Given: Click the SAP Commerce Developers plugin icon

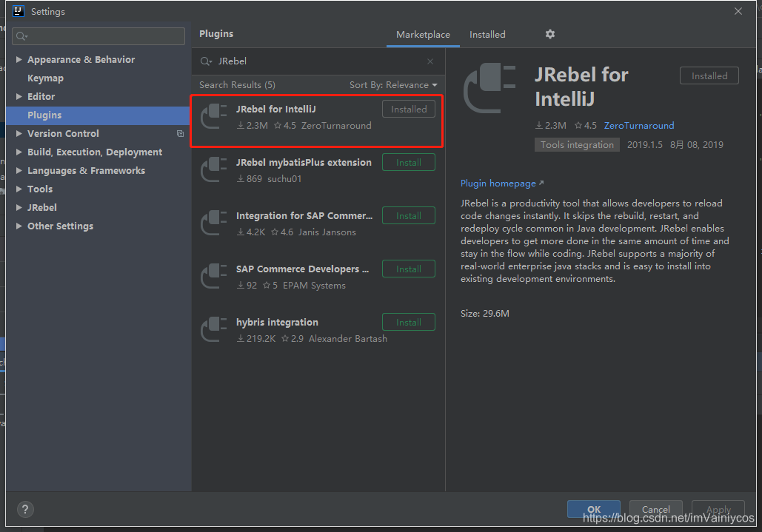Looking at the screenshot, I should point(214,277).
